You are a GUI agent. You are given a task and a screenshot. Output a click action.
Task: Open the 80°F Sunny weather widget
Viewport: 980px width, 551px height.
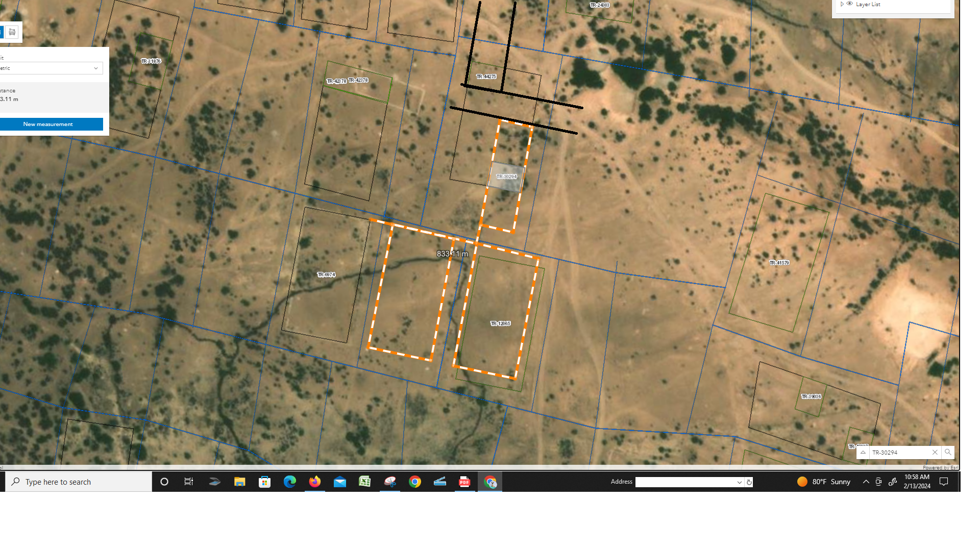point(824,482)
